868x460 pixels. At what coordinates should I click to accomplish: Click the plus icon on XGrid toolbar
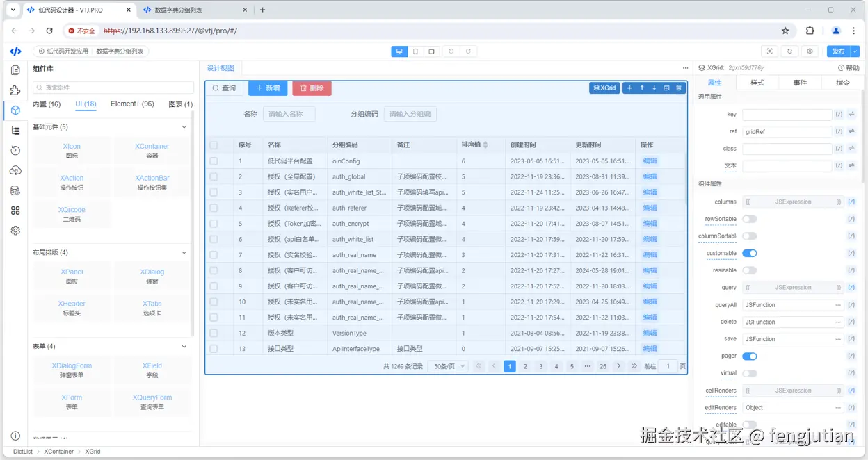629,88
